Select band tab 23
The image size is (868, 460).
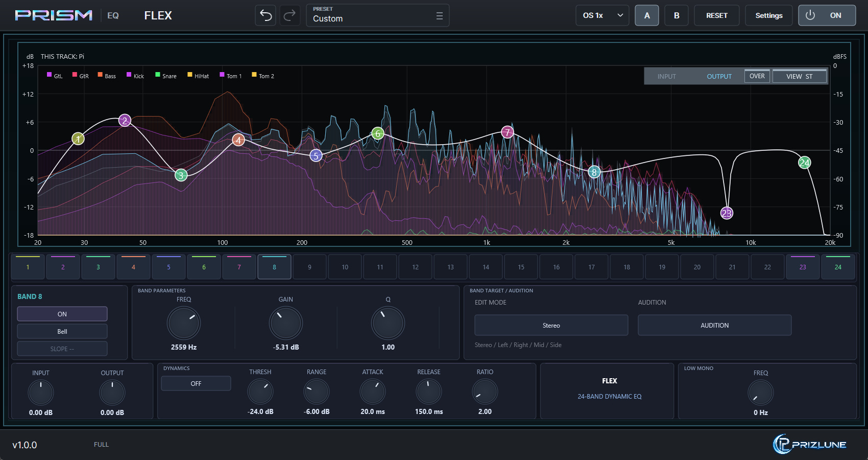tap(803, 267)
